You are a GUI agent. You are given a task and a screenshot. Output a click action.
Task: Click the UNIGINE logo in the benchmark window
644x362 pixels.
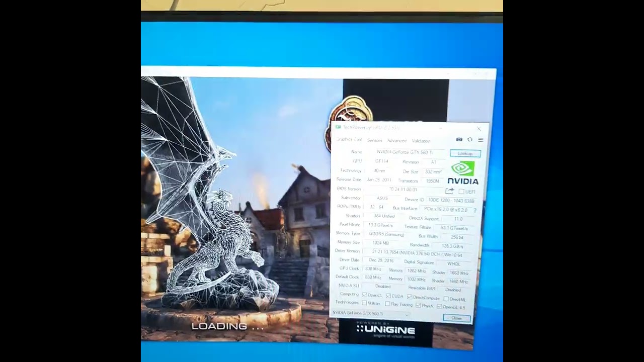click(x=386, y=330)
